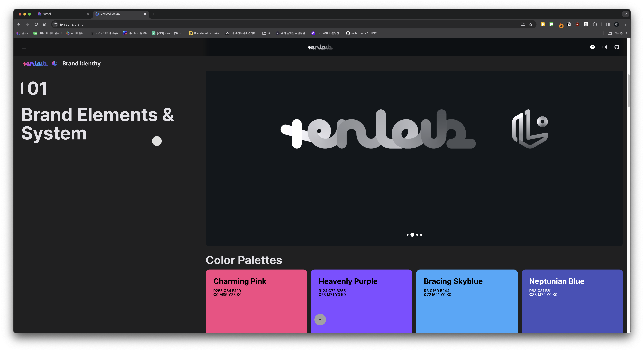
Task: Open the GitHub icon in the site header
Action: click(617, 47)
